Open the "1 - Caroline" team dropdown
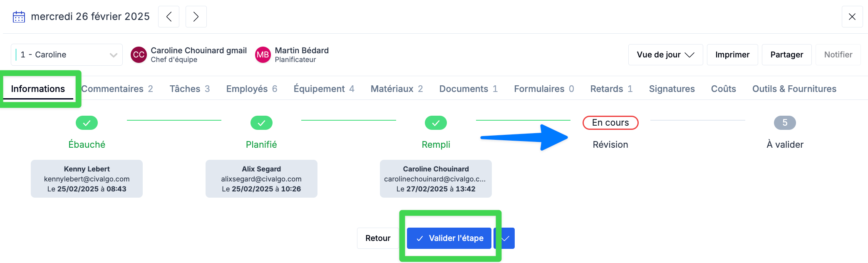 point(67,55)
